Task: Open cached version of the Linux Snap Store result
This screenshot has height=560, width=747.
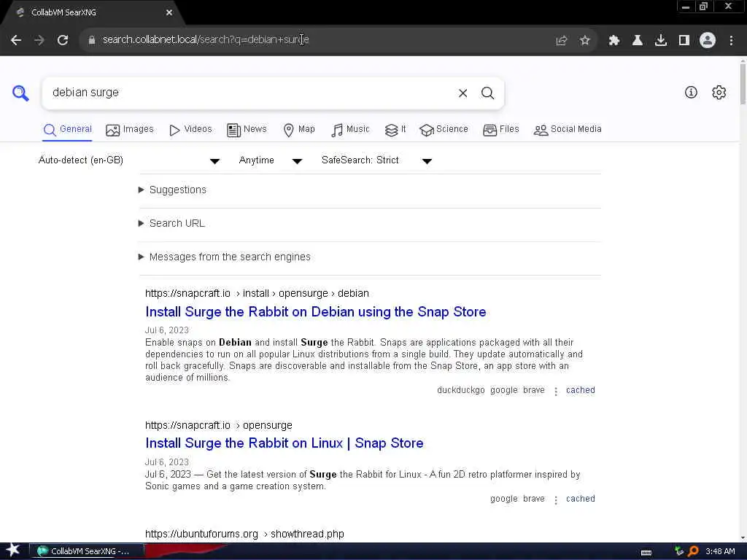Action: (x=580, y=499)
